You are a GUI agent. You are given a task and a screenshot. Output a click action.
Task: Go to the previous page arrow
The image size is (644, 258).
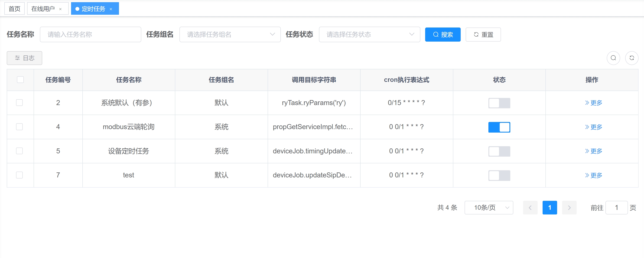tap(530, 208)
